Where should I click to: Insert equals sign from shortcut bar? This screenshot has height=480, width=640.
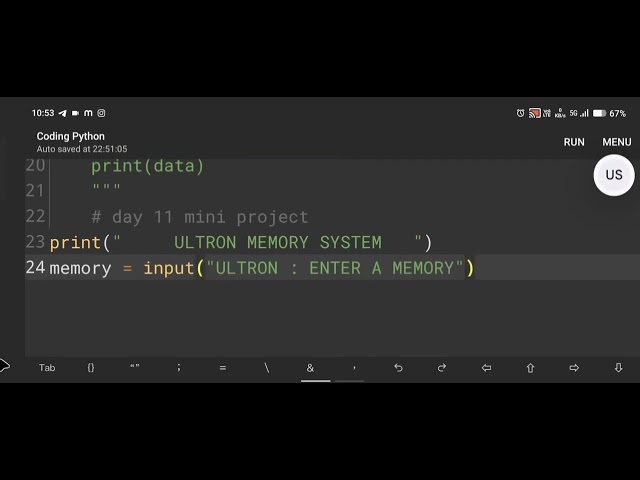[222, 368]
